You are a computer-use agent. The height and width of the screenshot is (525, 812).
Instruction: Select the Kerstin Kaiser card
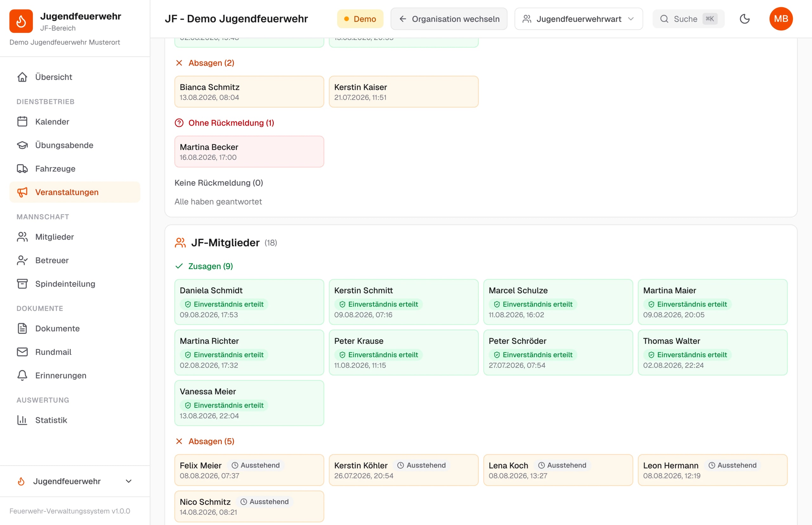click(403, 92)
